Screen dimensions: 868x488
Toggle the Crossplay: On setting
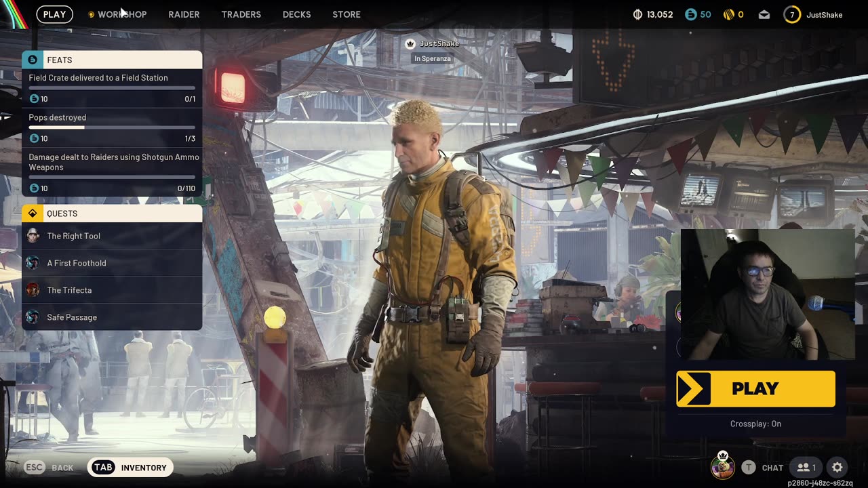coord(755,424)
